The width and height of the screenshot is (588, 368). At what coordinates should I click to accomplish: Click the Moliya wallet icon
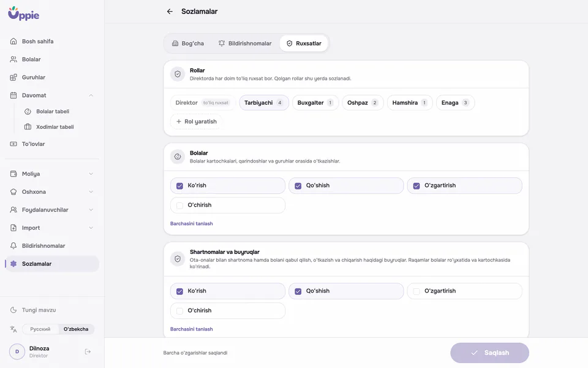13,174
